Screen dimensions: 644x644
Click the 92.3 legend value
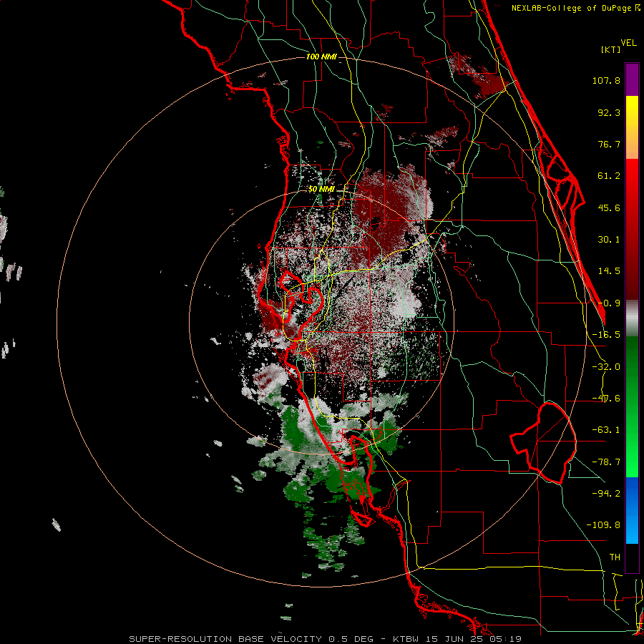609,112
